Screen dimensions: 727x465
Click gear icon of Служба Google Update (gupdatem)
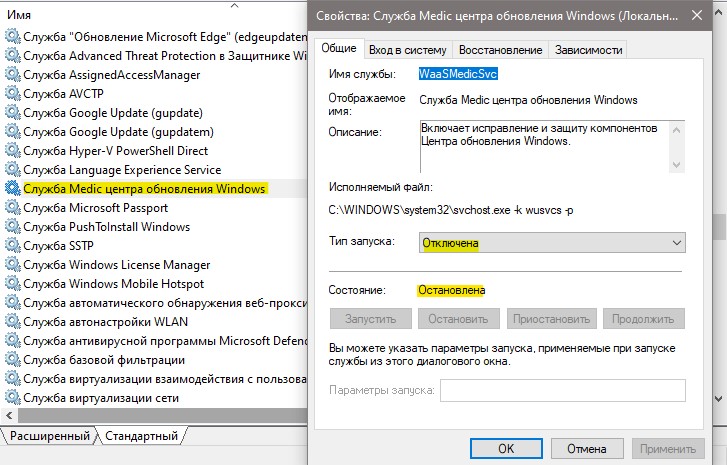[13, 132]
